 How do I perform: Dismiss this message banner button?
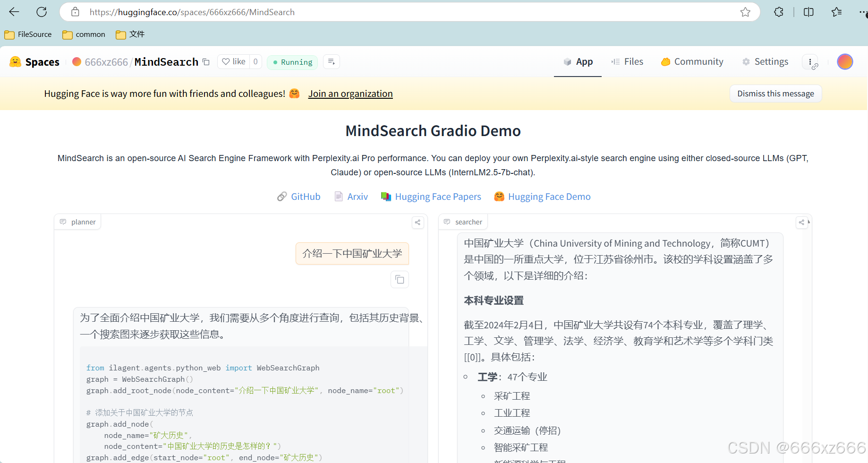(x=775, y=94)
